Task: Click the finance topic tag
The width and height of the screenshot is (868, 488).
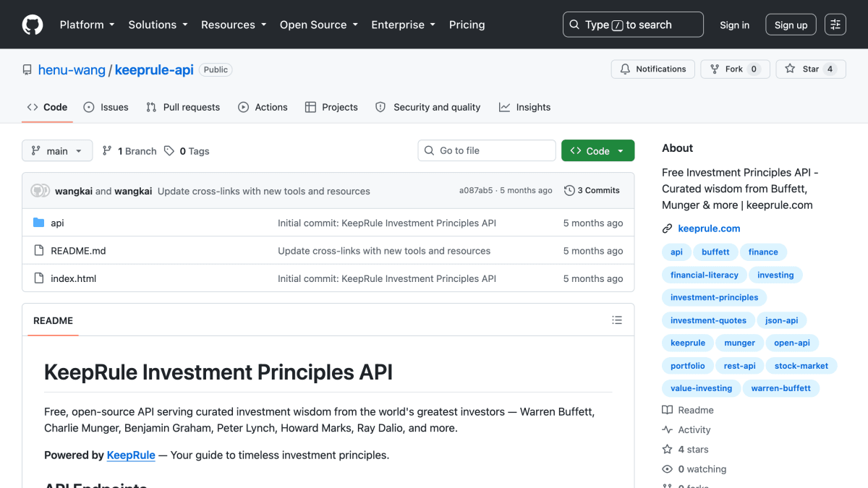Action: click(x=763, y=252)
